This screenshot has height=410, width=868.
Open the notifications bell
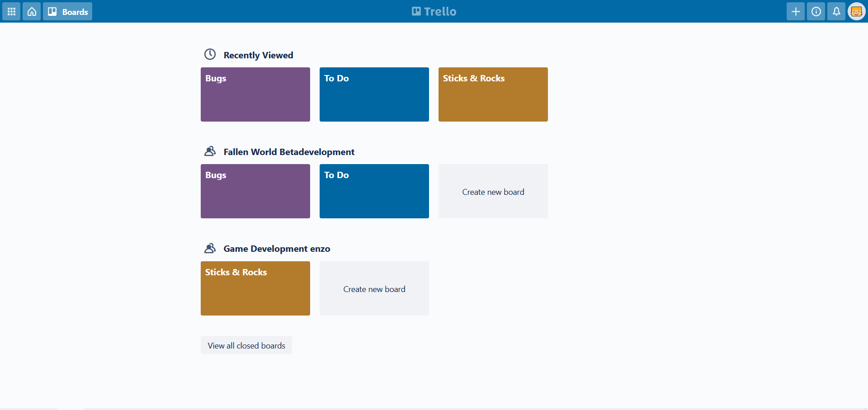click(x=836, y=11)
